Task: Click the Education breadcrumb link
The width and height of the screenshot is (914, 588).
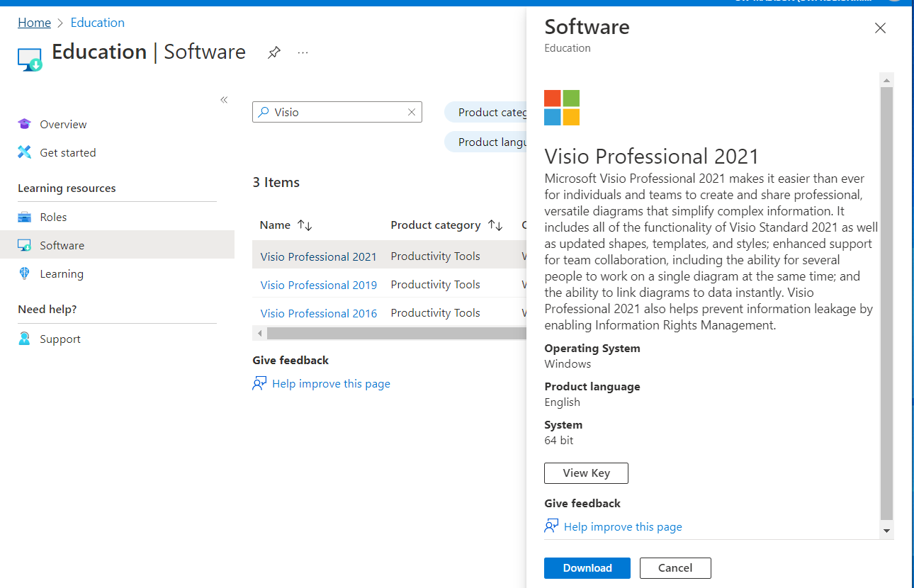Action: (x=98, y=23)
